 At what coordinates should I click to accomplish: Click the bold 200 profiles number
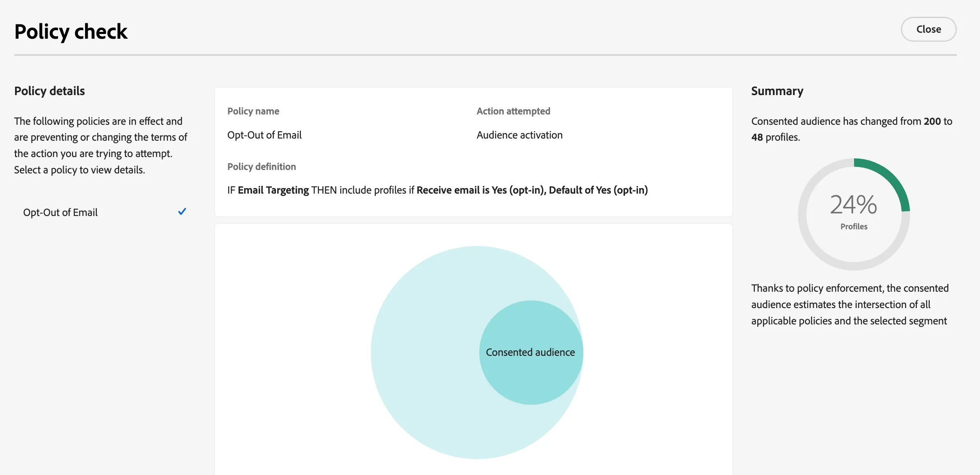[932, 121]
